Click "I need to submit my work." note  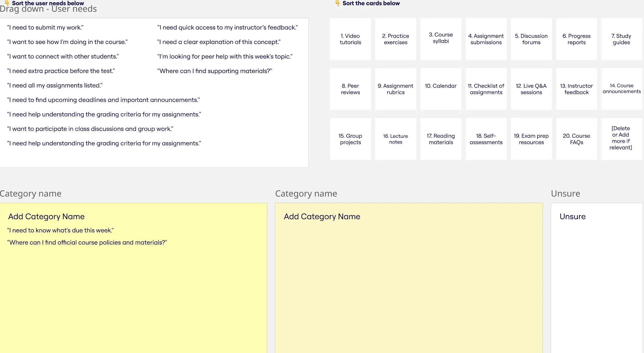45,27
